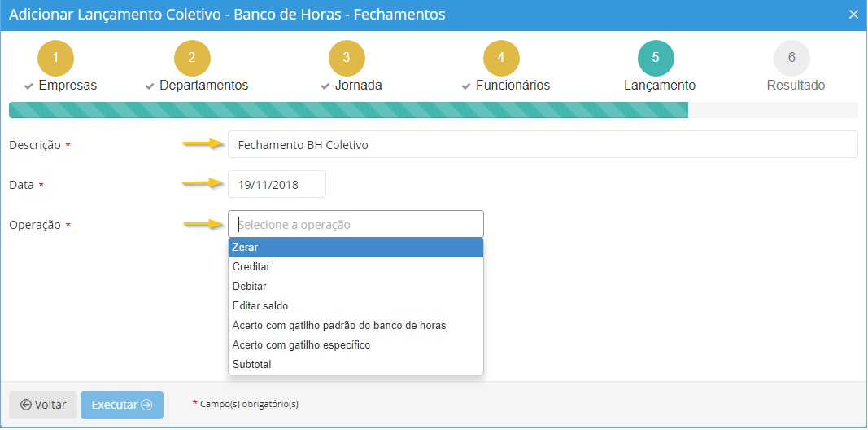Image resolution: width=868 pixels, height=430 pixels.
Task: Select 'Acerto com gatilho padrão do banco de horas'
Action: click(x=355, y=326)
